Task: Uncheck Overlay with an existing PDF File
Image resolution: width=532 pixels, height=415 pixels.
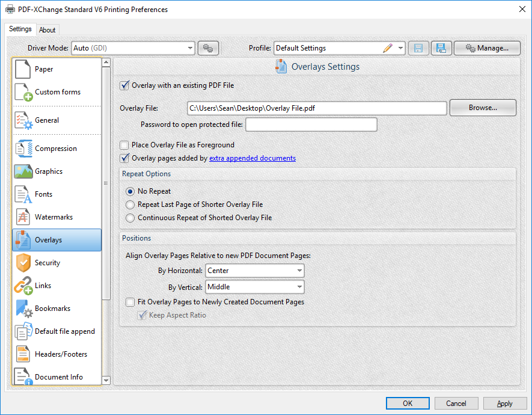Action: coord(124,85)
